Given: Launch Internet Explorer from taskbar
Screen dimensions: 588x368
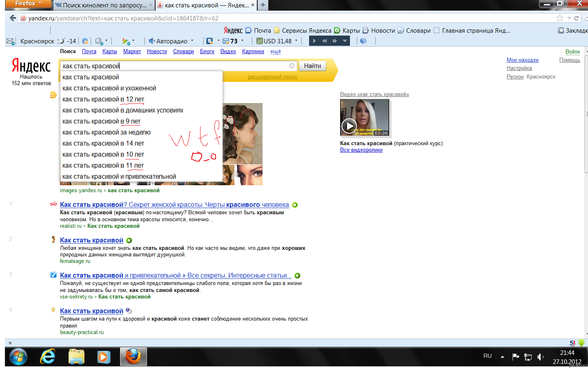Looking at the screenshot, I should point(47,357).
